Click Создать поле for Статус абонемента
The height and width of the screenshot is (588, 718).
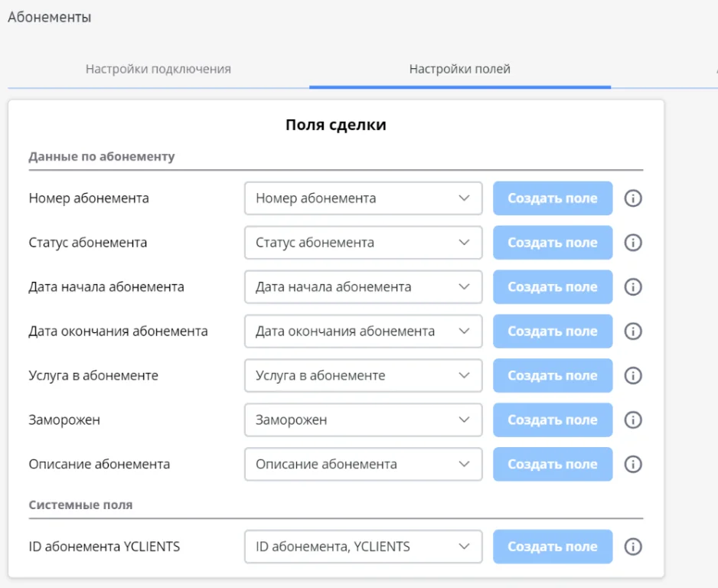click(x=553, y=243)
